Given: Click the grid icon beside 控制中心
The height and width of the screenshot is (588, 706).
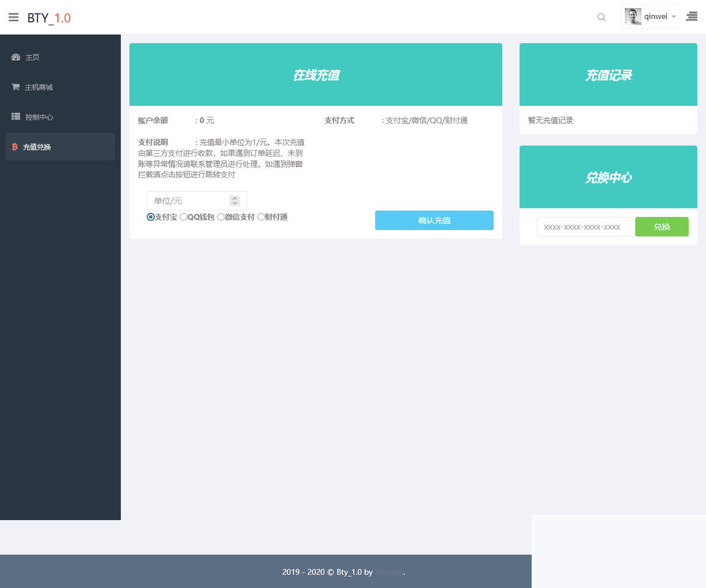Looking at the screenshot, I should [14, 116].
